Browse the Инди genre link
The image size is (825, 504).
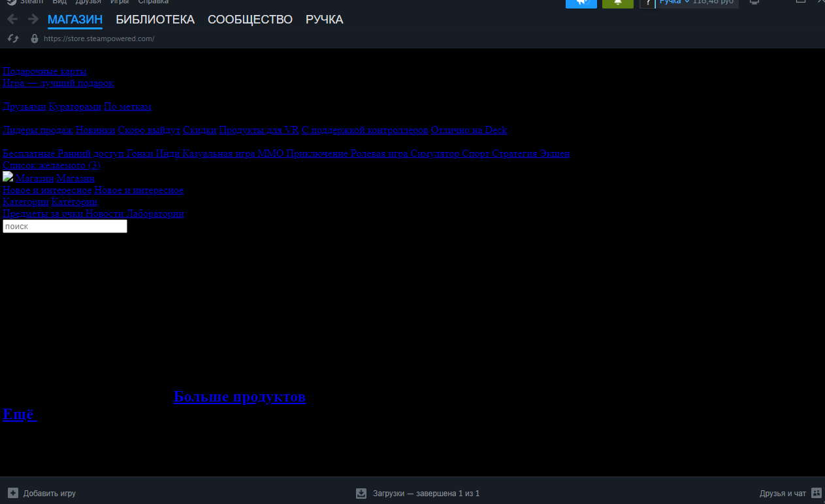[168, 153]
